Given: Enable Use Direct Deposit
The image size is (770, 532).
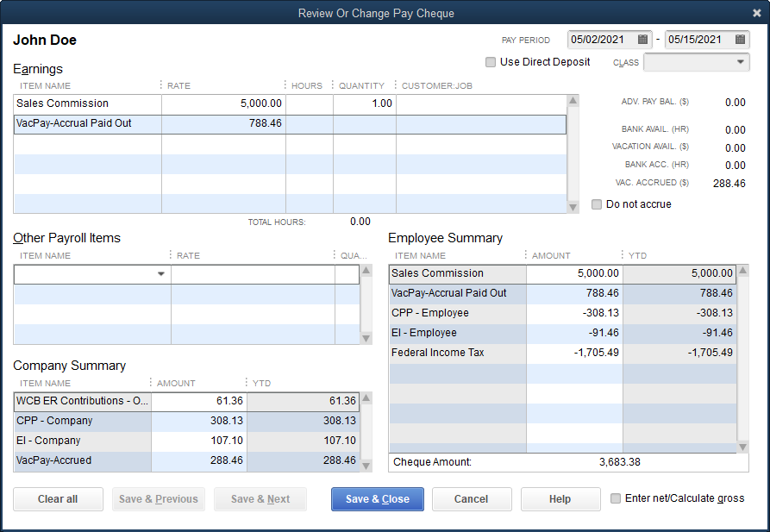Looking at the screenshot, I should (x=491, y=62).
